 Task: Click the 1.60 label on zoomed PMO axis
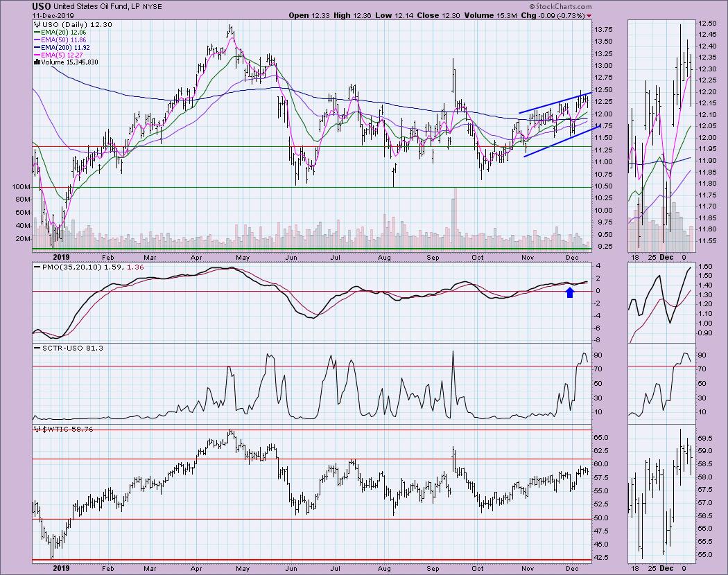tap(705, 267)
